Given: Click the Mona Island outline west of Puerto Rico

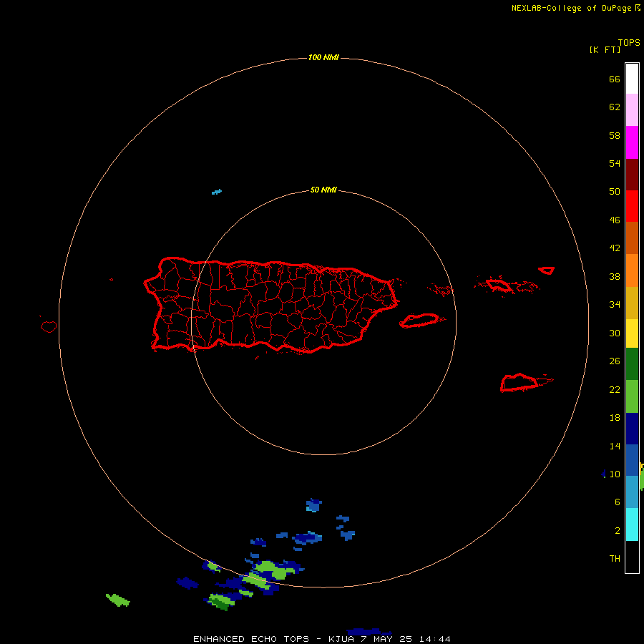Looking at the screenshot, I should pos(49,326).
